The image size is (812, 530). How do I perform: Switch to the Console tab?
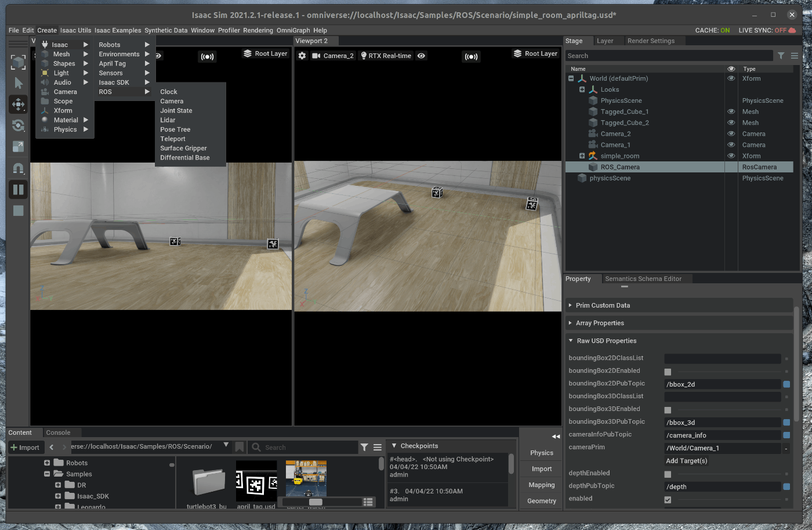[58, 432]
